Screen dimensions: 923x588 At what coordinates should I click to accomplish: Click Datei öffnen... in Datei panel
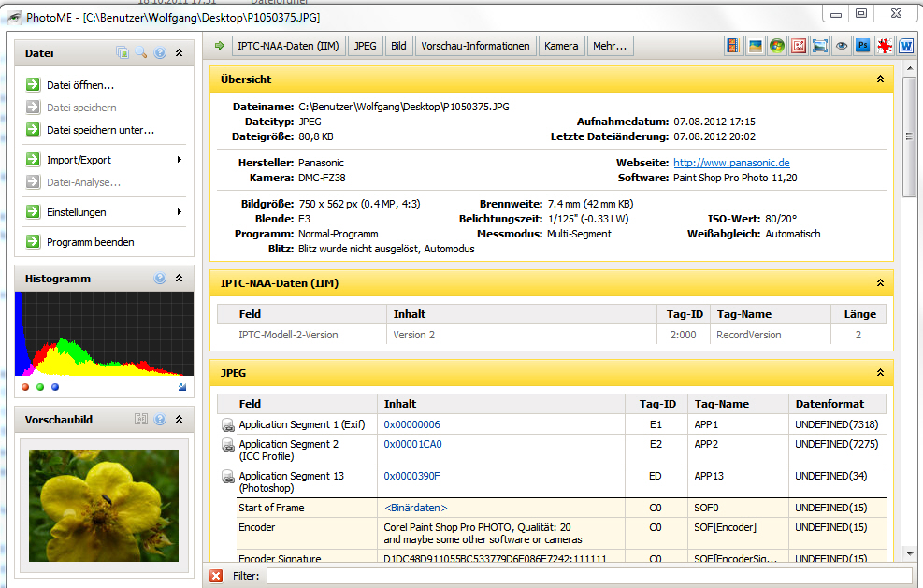(80, 85)
